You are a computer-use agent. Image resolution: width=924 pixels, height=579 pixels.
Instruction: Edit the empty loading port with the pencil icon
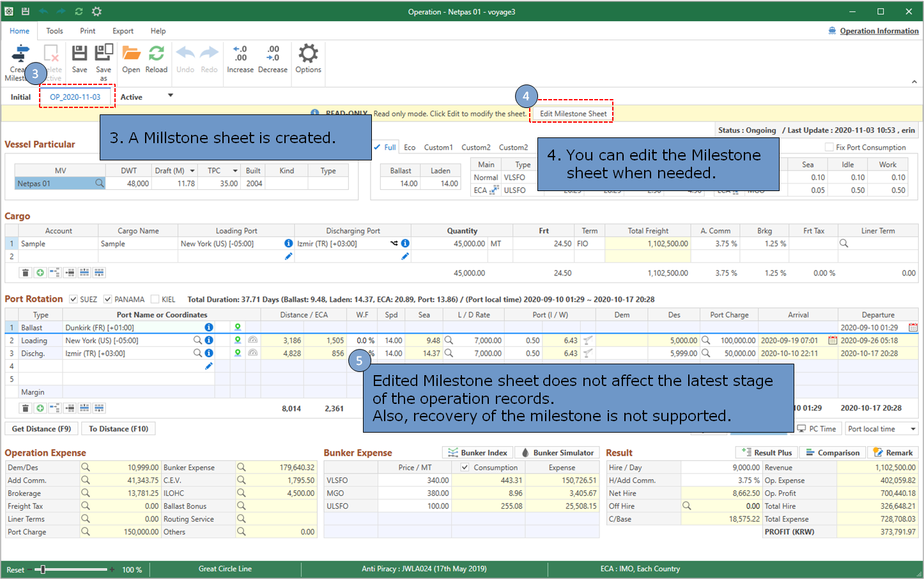288,256
